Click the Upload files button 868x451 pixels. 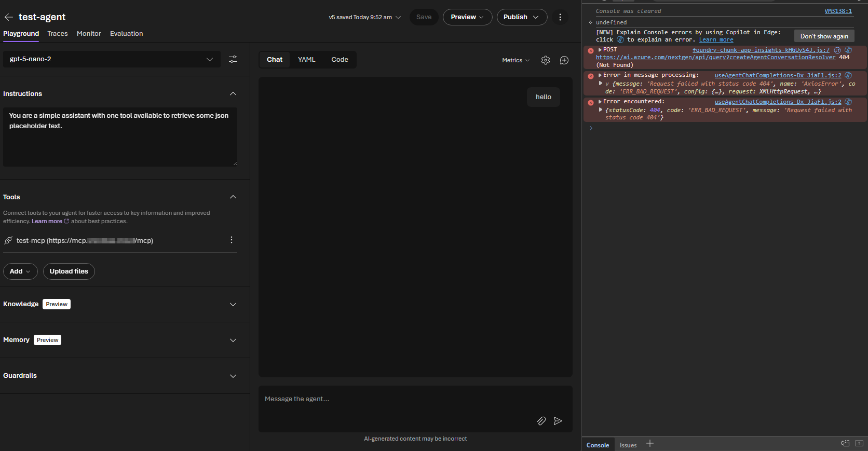coord(69,271)
